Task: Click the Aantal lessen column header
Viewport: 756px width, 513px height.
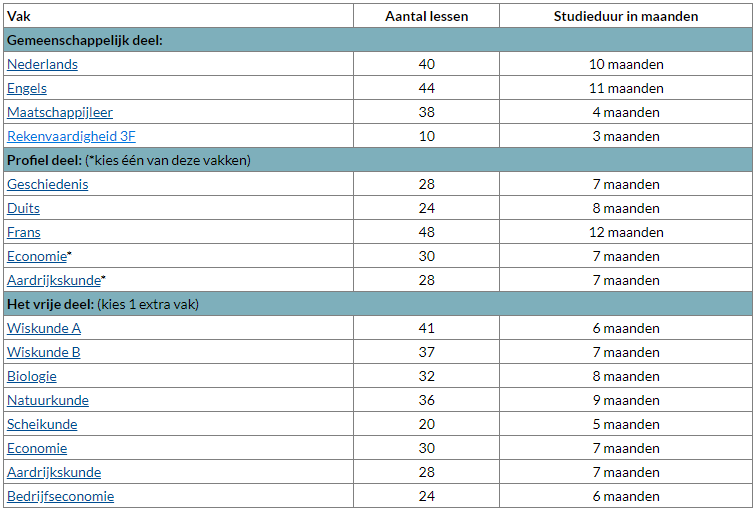Action: [426, 16]
